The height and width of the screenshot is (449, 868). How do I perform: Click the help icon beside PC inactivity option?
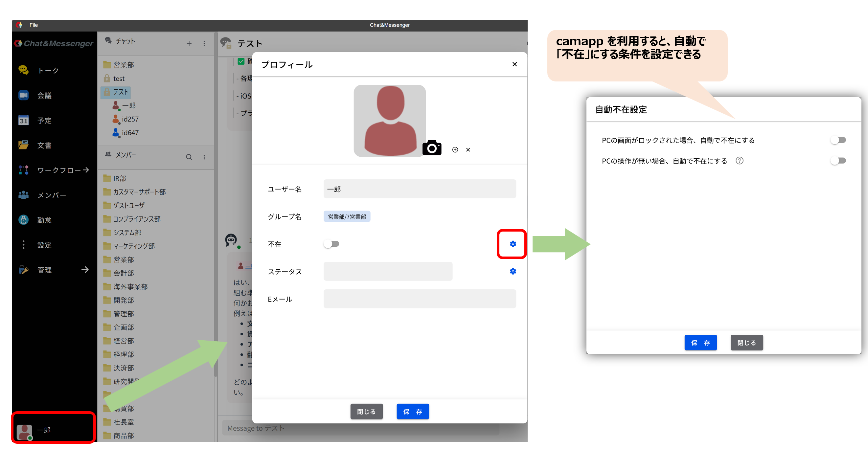tap(739, 161)
